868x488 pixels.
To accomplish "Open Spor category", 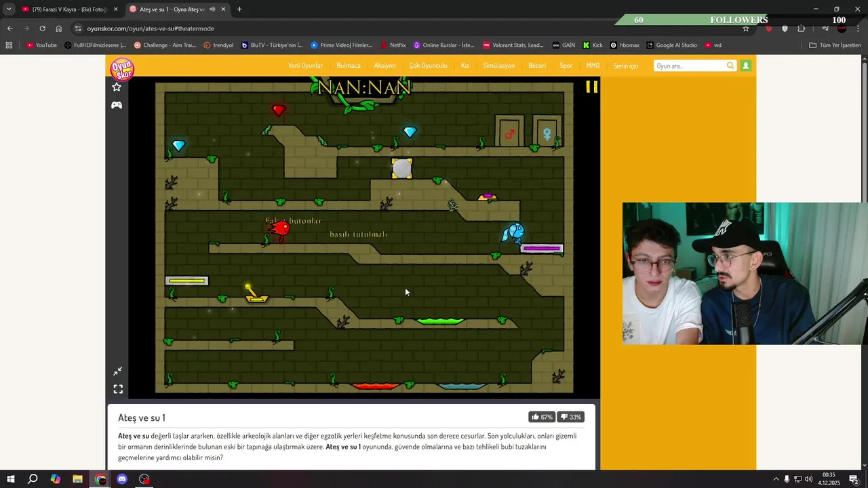I will click(x=566, y=66).
